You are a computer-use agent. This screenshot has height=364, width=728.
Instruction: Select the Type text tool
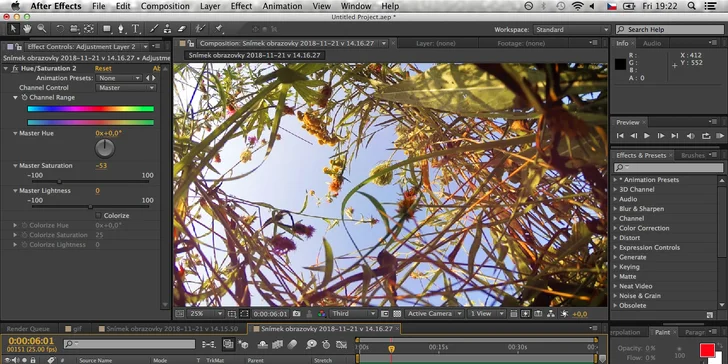pyautogui.click(x=136, y=29)
